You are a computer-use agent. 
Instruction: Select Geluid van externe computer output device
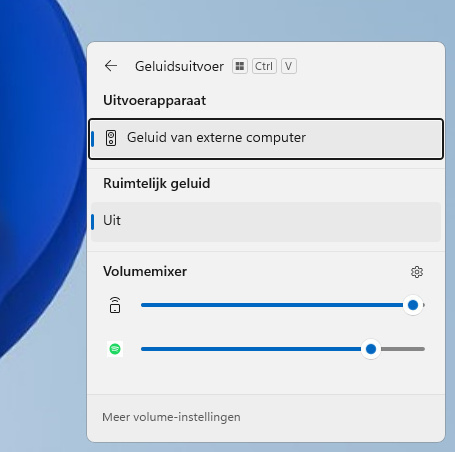[266, 139]
